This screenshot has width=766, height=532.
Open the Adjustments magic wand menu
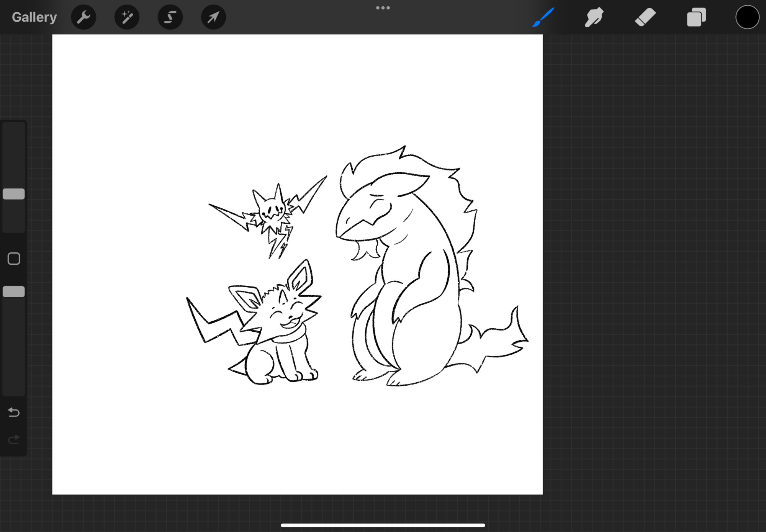127,17
